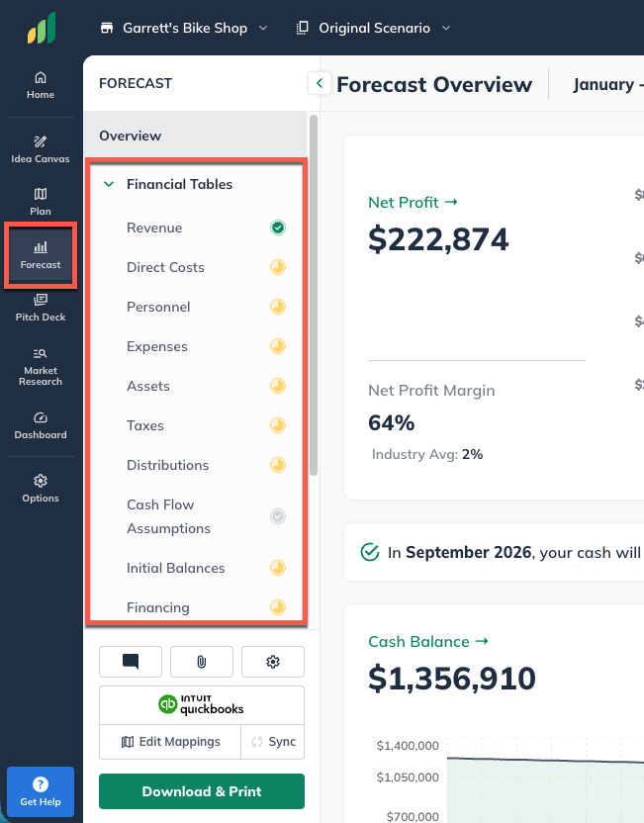Select the Overview item

(x=195, y=136)
